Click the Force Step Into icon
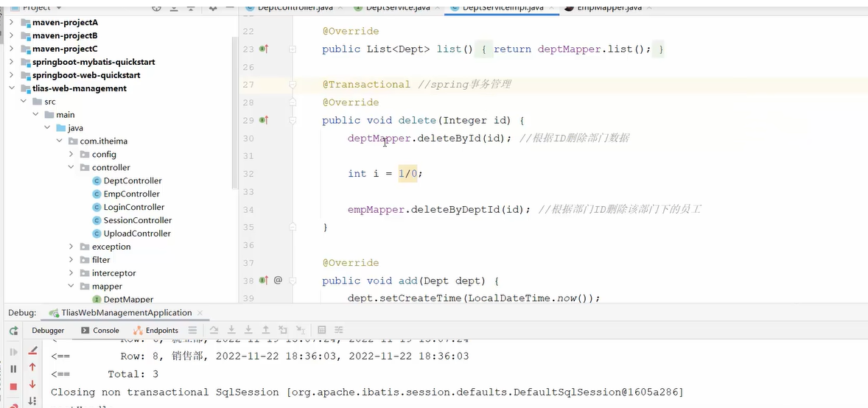The width and height of the screenshot is (868, 408). pyautogui.click(x=249, y=330)
